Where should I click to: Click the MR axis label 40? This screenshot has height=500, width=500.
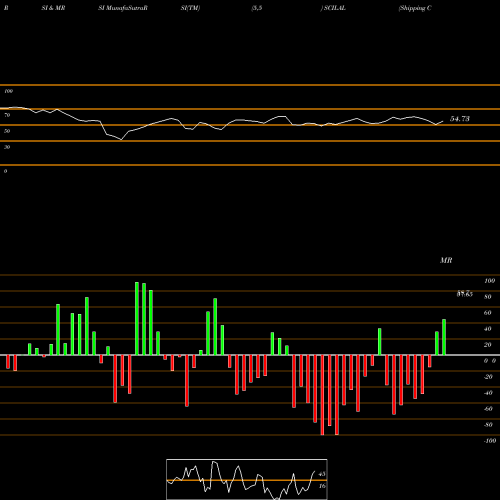(488, 329)
